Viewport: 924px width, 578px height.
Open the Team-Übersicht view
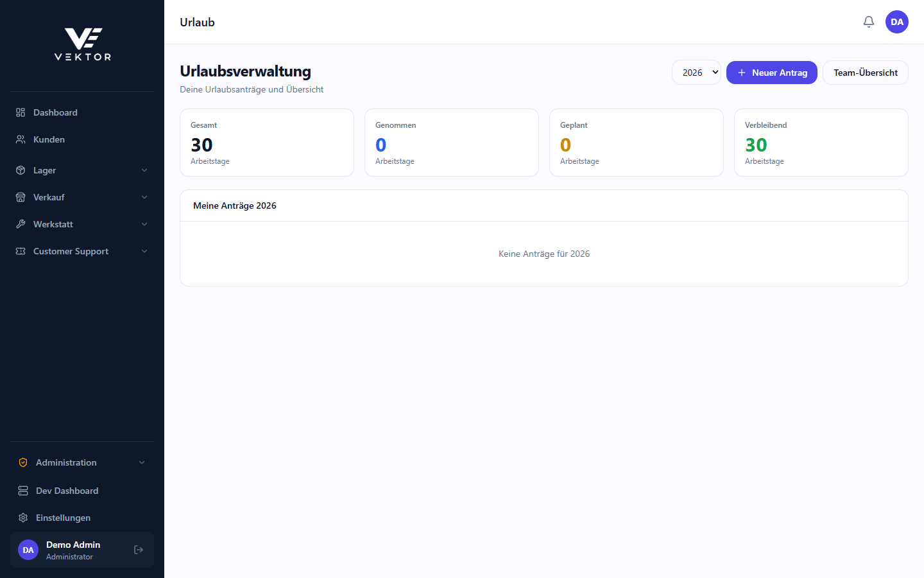866,73
